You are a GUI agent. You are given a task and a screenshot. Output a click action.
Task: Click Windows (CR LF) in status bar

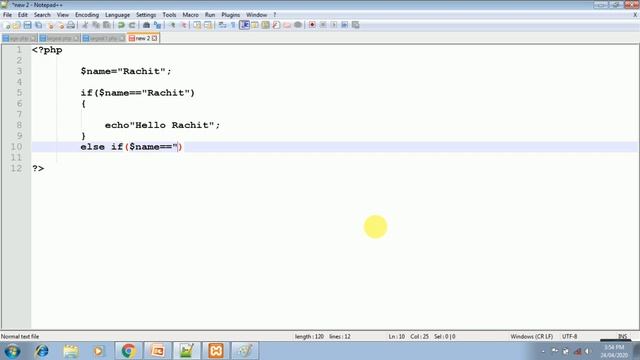pos(531,337)
